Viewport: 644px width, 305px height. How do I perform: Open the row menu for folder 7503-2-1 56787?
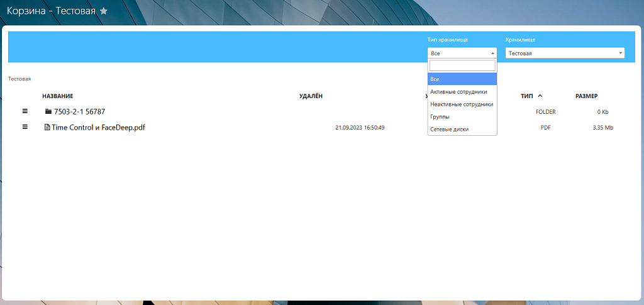[x=25, y=111]
